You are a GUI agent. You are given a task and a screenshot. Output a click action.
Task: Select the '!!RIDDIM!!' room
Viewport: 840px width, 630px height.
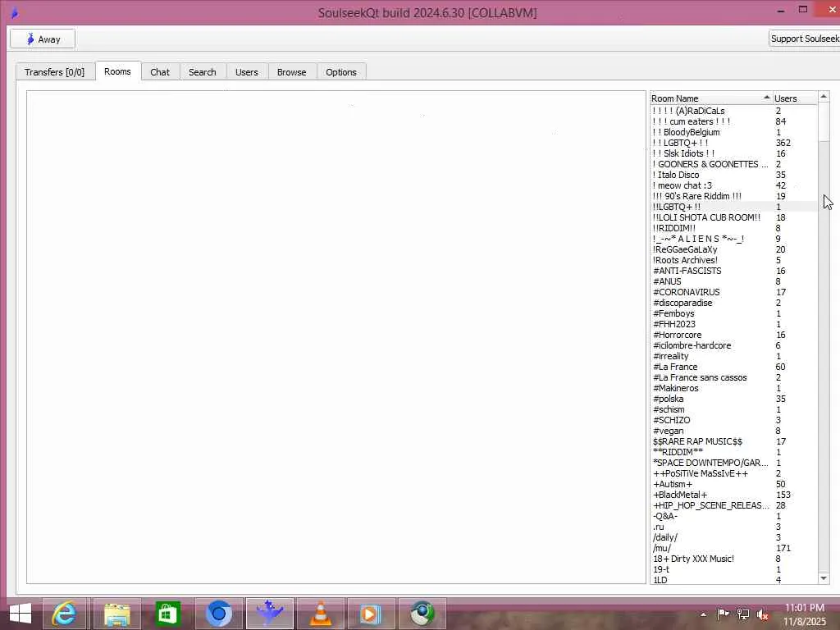[733, 228]
